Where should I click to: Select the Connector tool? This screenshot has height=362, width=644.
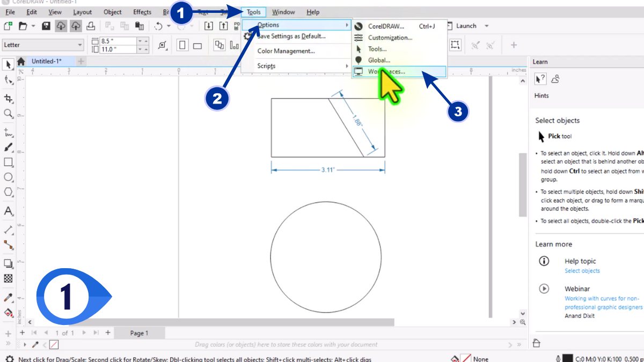[x=9, y=245]
